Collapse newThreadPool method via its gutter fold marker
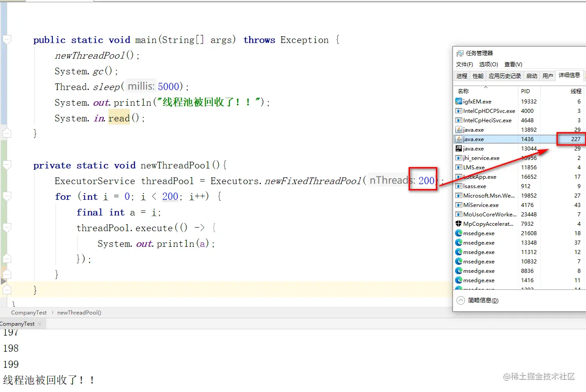Viewport: 586px width, 392px height. [7, 165]
